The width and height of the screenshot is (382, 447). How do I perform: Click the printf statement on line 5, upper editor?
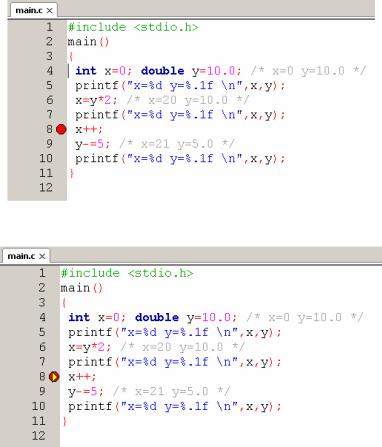180,86
